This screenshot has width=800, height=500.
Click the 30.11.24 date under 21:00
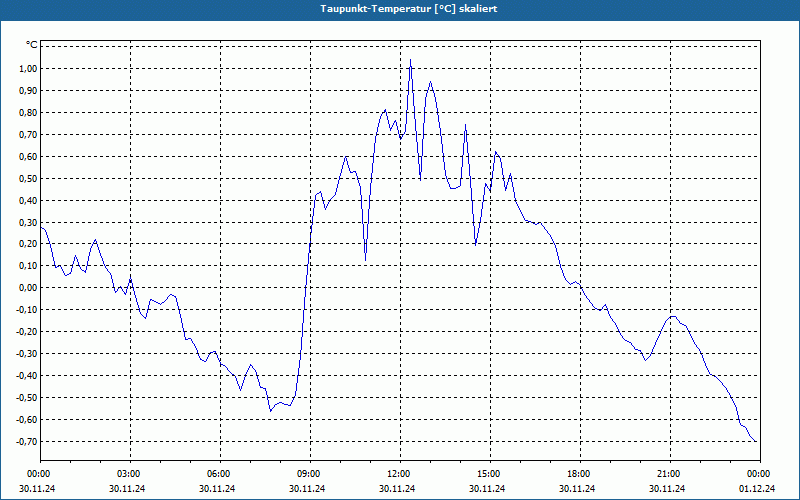point(667,488)
